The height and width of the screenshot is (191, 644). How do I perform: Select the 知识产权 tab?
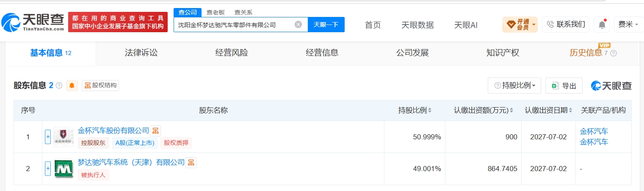[503, 53]
